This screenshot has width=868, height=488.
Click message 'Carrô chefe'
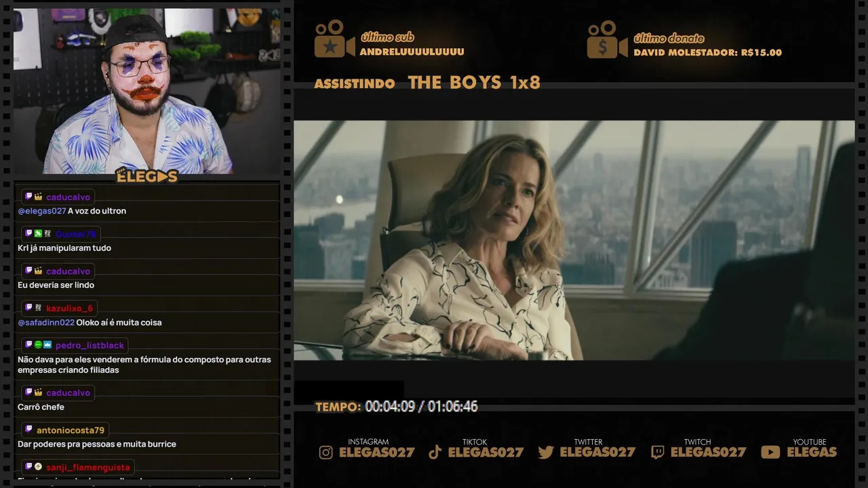coord(41,407)
